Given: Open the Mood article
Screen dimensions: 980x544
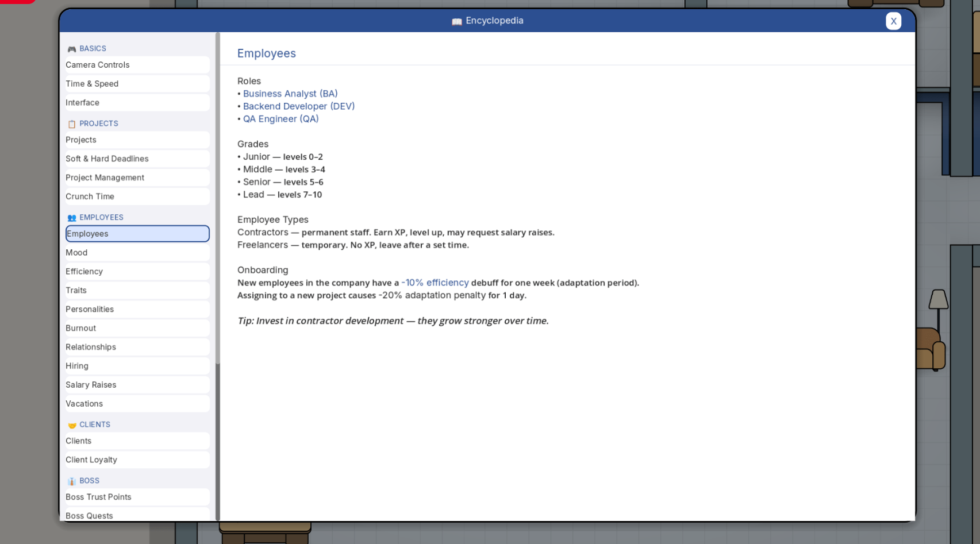Looking at the screenshot, I should click(137, 253).
